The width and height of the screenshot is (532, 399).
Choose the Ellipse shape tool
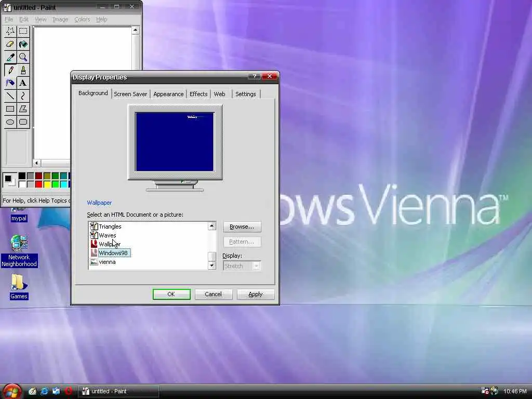[10, 122]
